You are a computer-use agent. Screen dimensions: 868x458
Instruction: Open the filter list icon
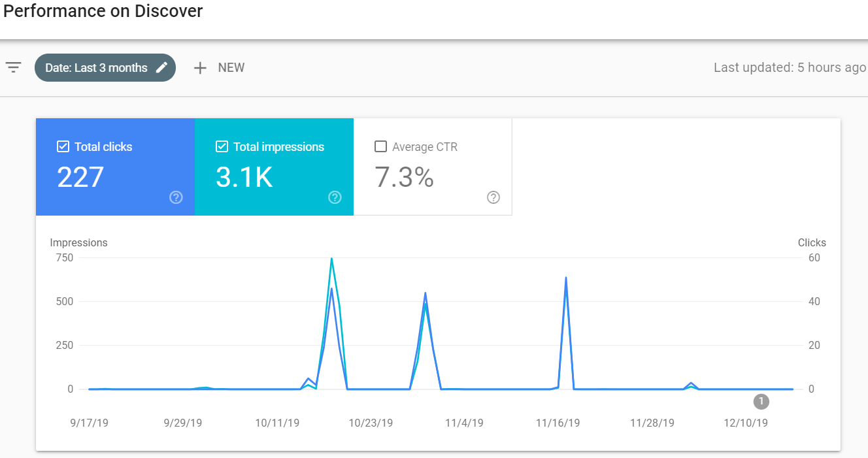tap(14, 67)
